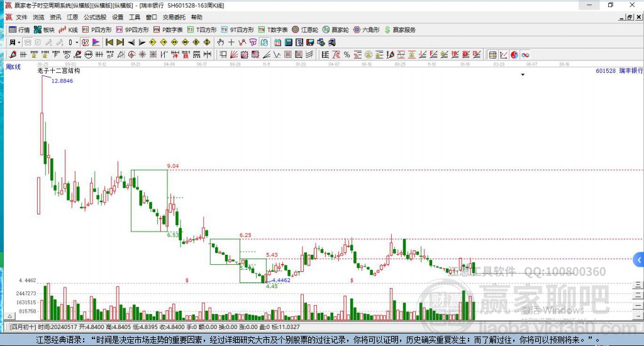The image size is (644, 346).
Task: Open the 设置 menu
Action: (x=118, y=17)
